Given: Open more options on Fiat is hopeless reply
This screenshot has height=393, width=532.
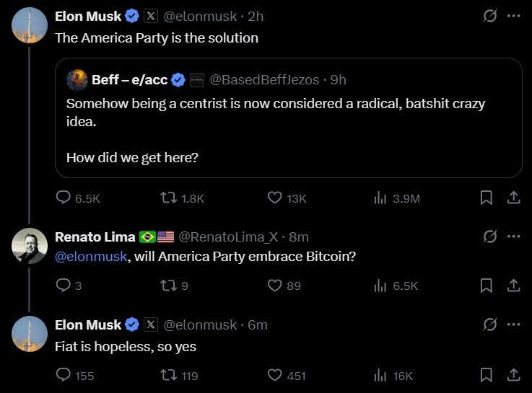Looking at the screenshot, I should pyautogui.click(x=513, y=324).
